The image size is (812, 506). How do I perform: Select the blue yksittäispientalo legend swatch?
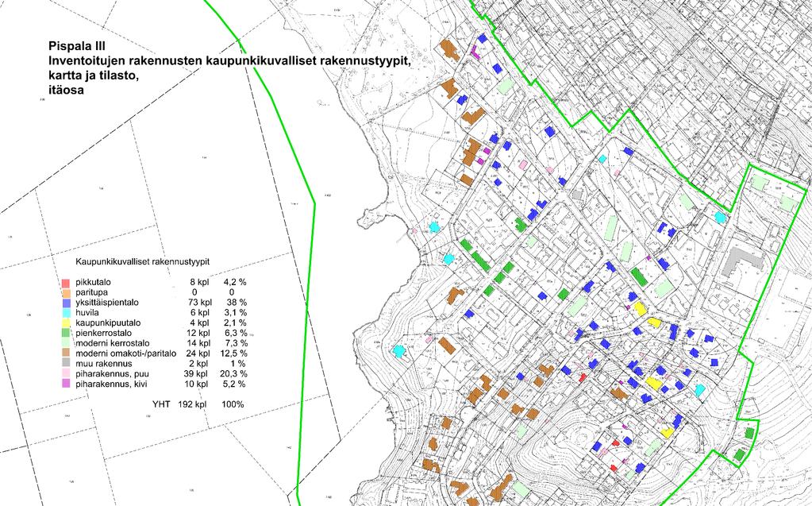[65, 303]
